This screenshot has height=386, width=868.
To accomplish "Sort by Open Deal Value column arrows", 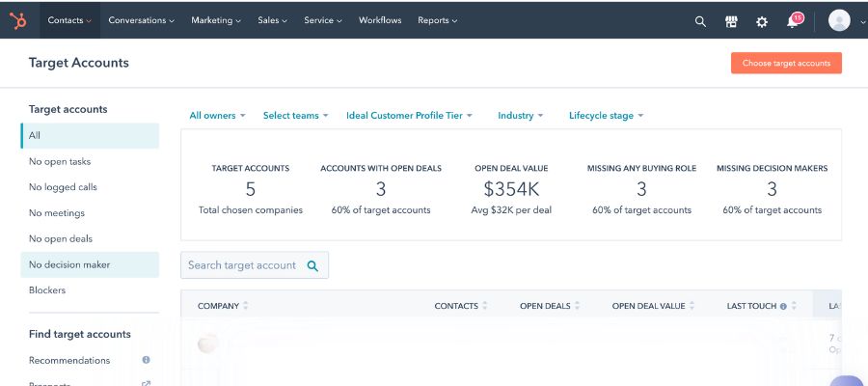I will point(692,306).
